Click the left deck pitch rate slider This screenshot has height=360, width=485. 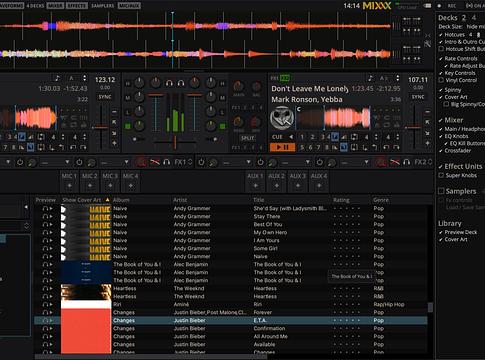click(x=101, y=127)
